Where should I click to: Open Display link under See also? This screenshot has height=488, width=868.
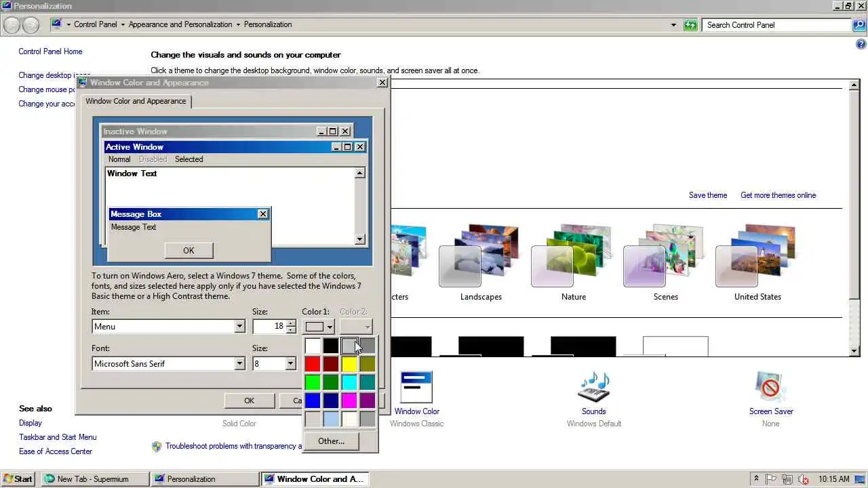coord(30,423)
